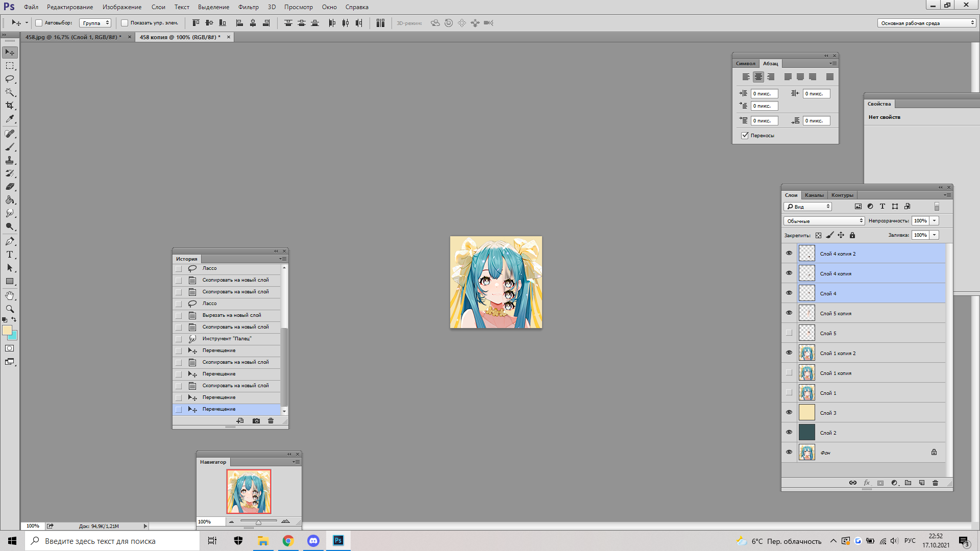Select layer Слой 2
This screenshot has width=980, height=551.
click(x=864, y=433)
